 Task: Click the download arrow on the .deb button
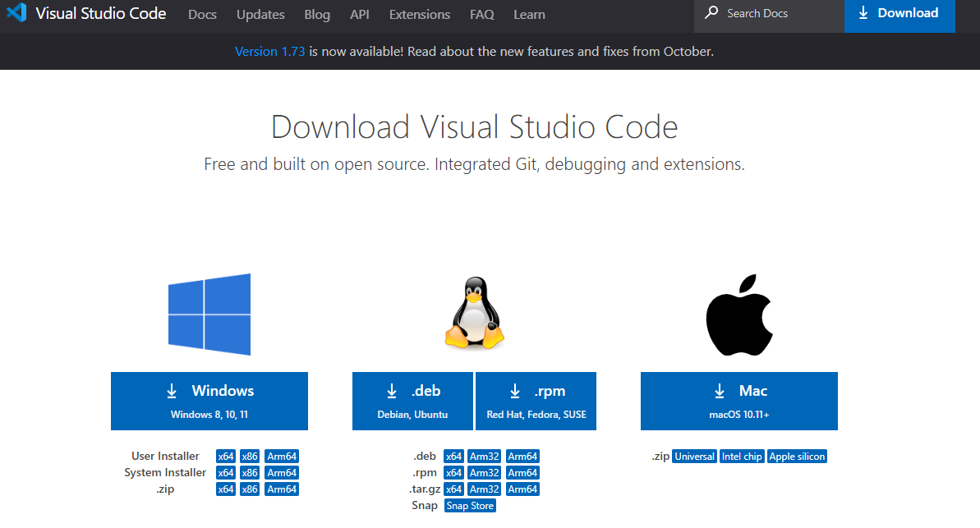[x=391, y=390]
